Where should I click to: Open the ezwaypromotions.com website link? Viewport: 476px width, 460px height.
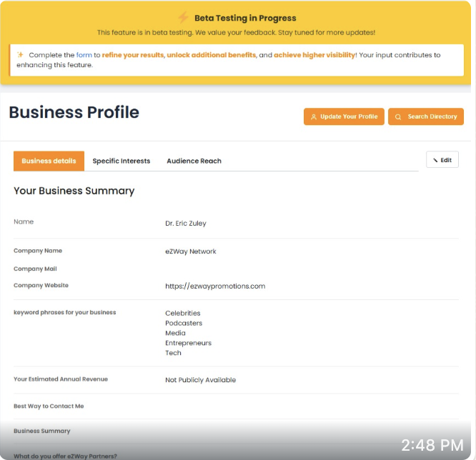point(215,286)
